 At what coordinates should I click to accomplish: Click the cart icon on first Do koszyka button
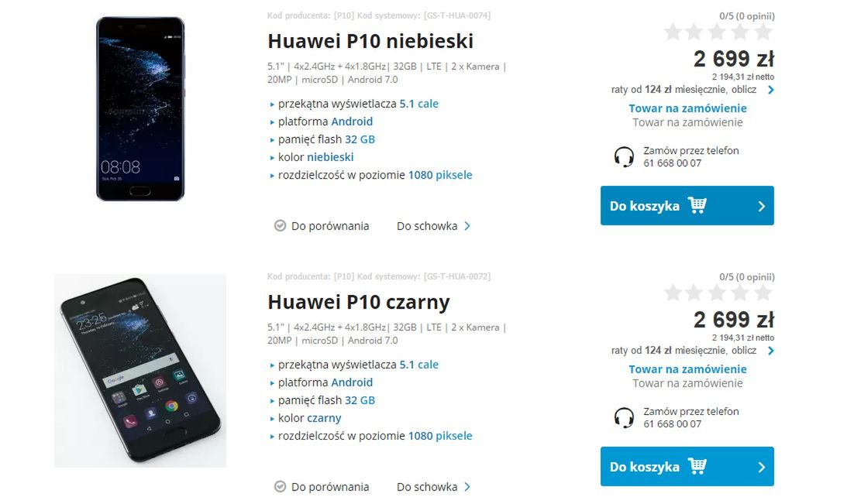[697, 205]
